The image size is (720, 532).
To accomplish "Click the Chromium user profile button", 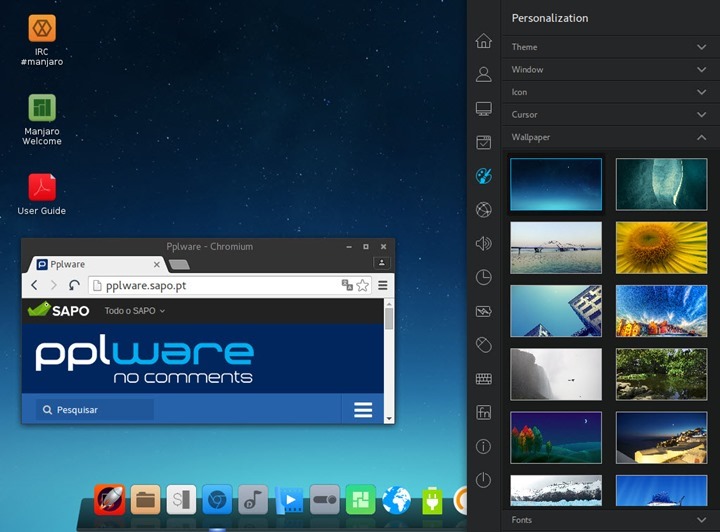I will tap(382, 263).
